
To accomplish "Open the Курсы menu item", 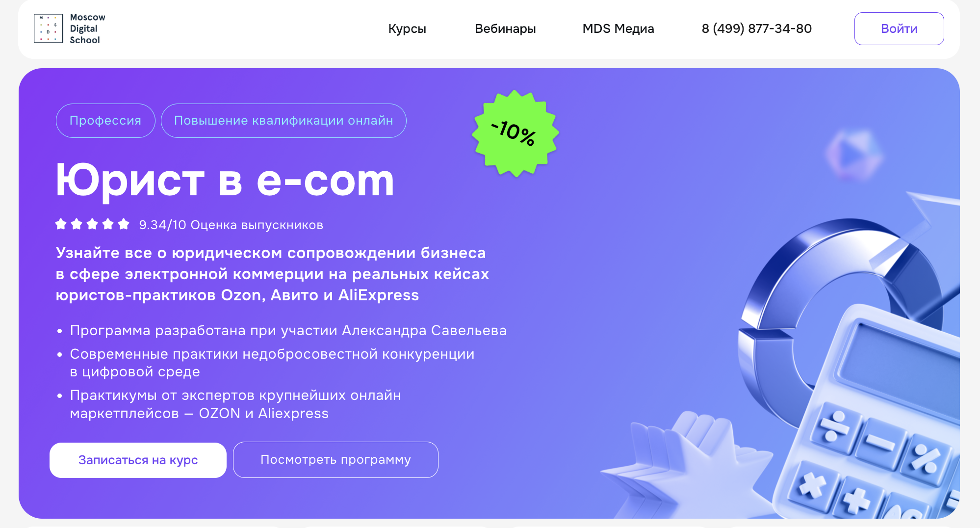I will [407, 28].
